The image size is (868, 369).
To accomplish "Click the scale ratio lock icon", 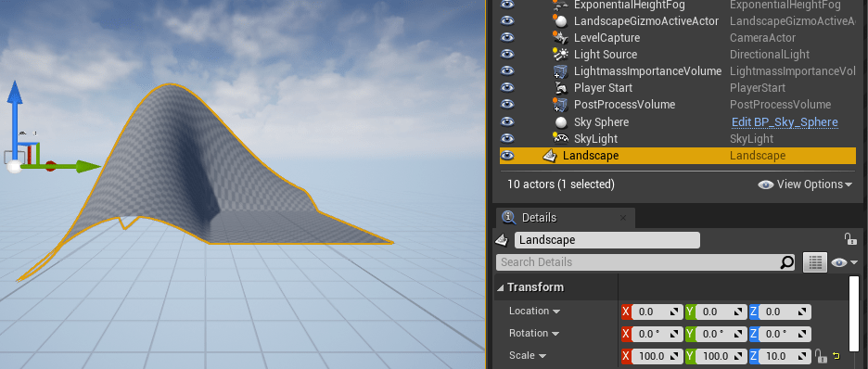I will coord(820,355).
